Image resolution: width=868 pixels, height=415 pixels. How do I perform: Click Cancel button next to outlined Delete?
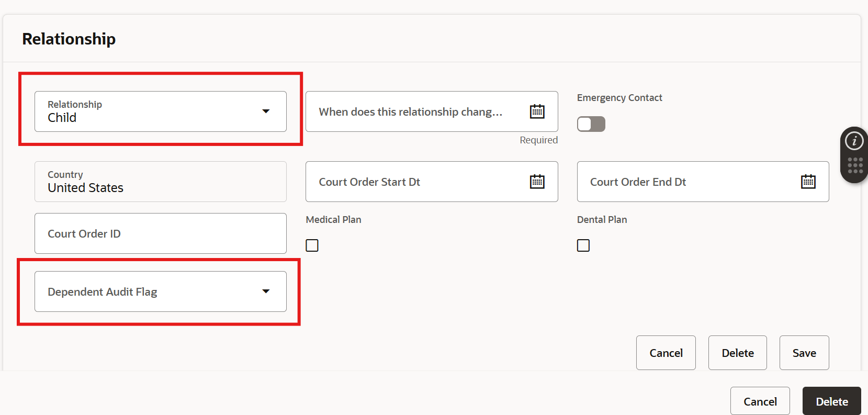coord(666,353)
